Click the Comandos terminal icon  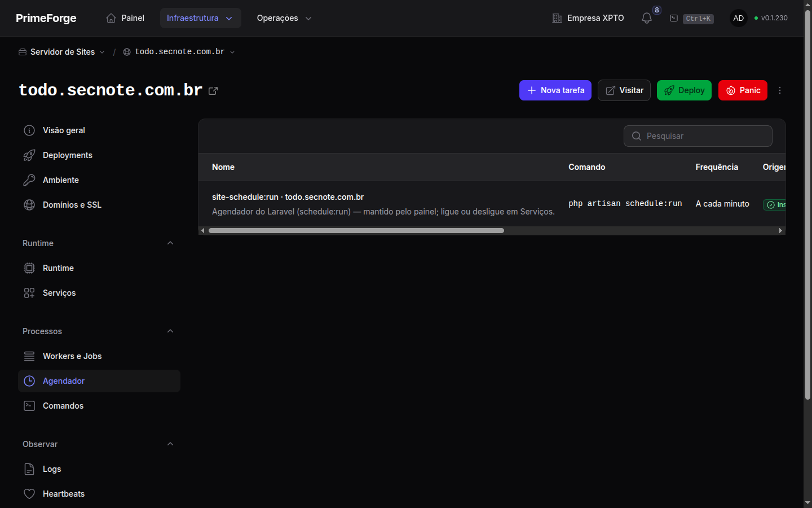pyautogui.click(x=29, y=406)
